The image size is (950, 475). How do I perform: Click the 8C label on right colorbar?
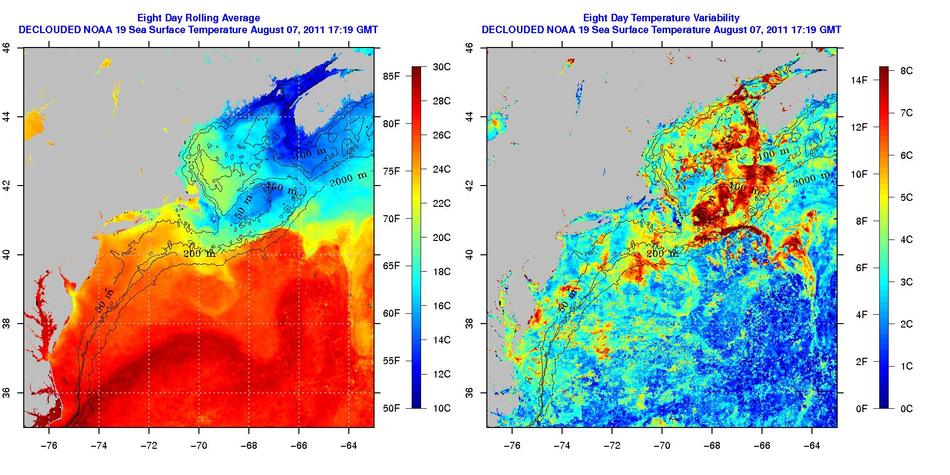[x=907, y=71]
